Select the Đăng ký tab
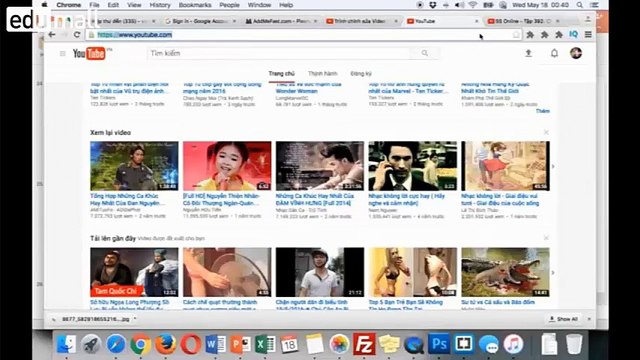This screenshot has height=360, width=640. tap(361, 73)
